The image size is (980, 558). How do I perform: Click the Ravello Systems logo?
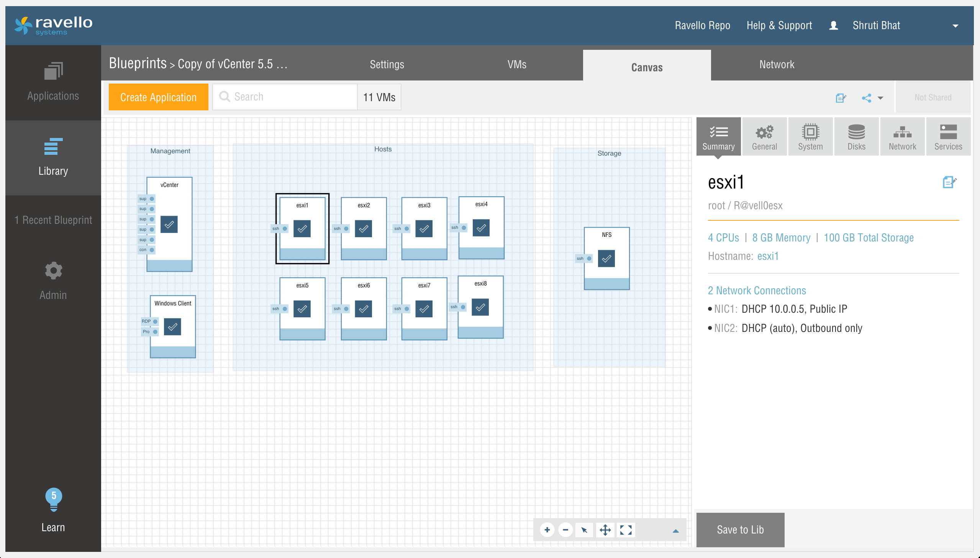click(53, 25)
